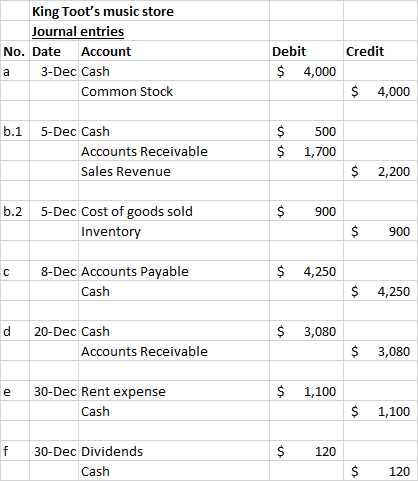The height and width of the screenshot is (481, 418).
Task: Select the credit value 1,100
Action: pos(380,411)
